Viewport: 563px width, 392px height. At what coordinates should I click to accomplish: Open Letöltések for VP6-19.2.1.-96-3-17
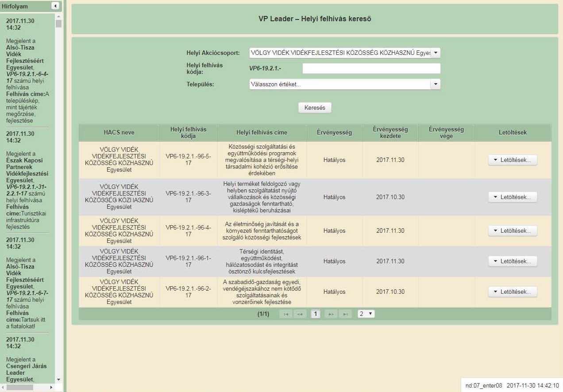pos(513,197)
